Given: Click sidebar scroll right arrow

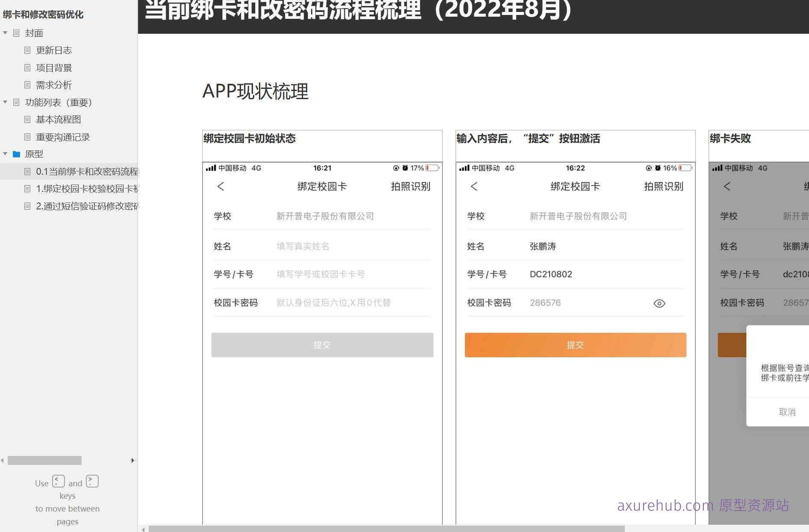Looking at the screenshot, I should tap(132, 460).
